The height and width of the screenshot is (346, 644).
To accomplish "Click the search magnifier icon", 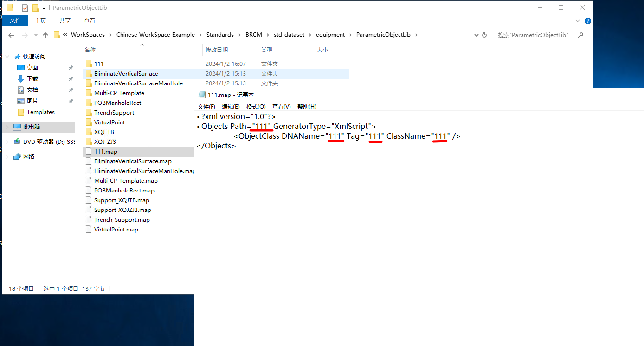I will point(581,35).
